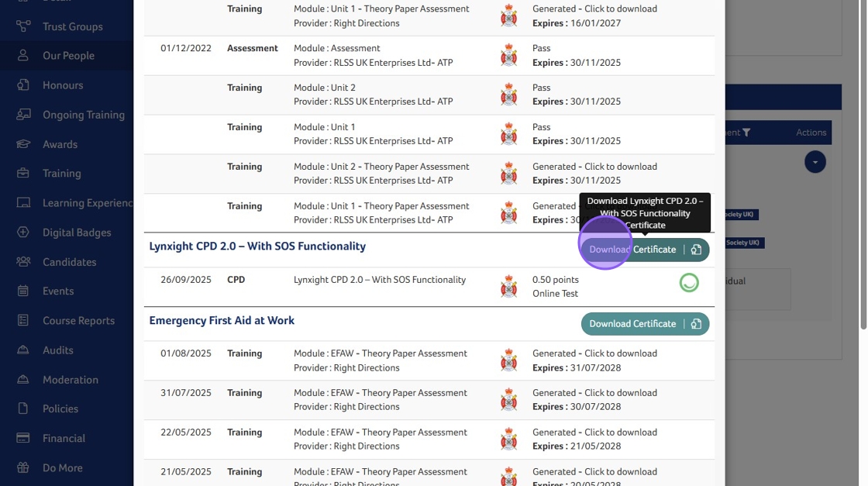868x486 pixels.
Task: Download EFAW certificate expiring 21/05/2028
Action: [594, 433]
